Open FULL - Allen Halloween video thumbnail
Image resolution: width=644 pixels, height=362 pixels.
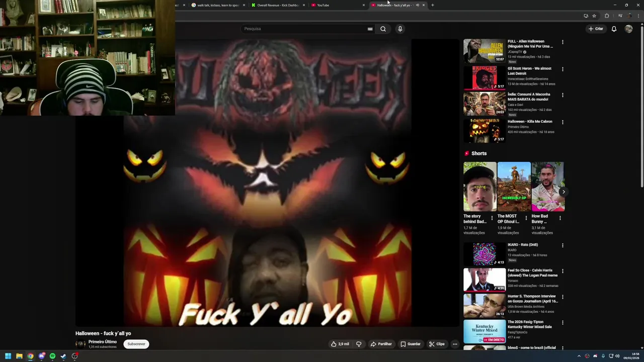tap(485, 51)
